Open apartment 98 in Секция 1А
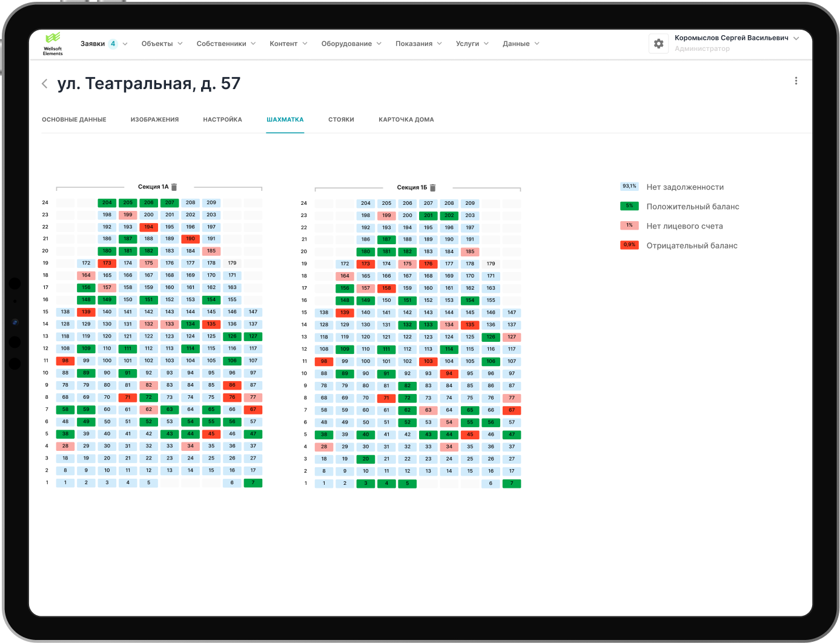Image resolution: width=840 pixels, height=643 pixels. coord(65,361)
